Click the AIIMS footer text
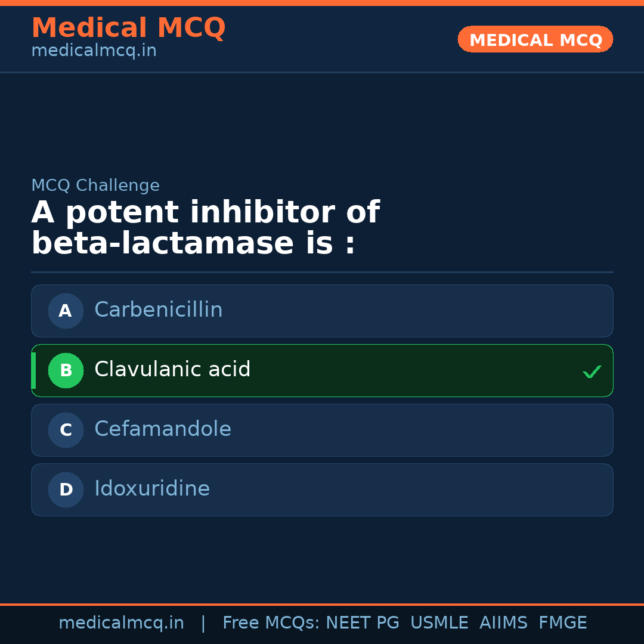This screenshot has width=644, height=644. (x=503, y=623)
